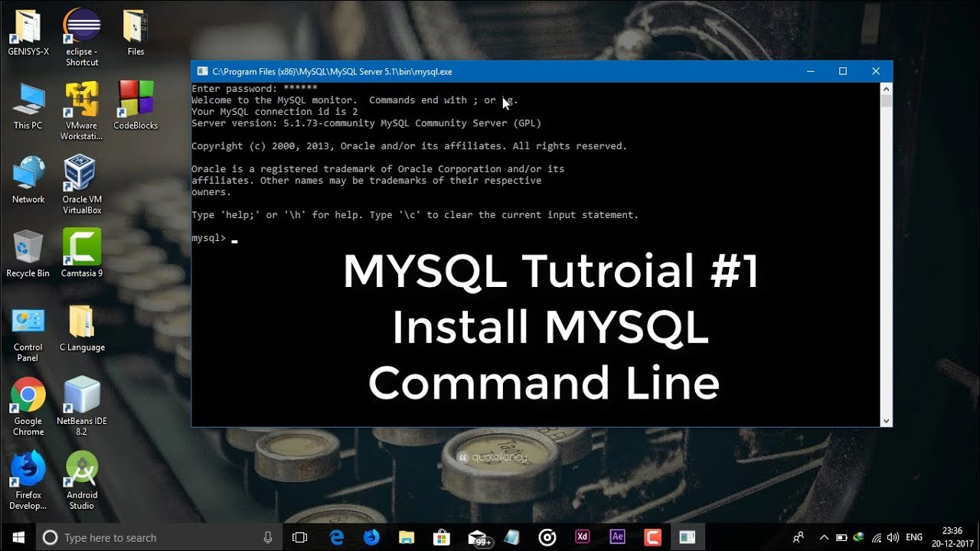Open the CodeBlocks desktop icon

(136, 106)
